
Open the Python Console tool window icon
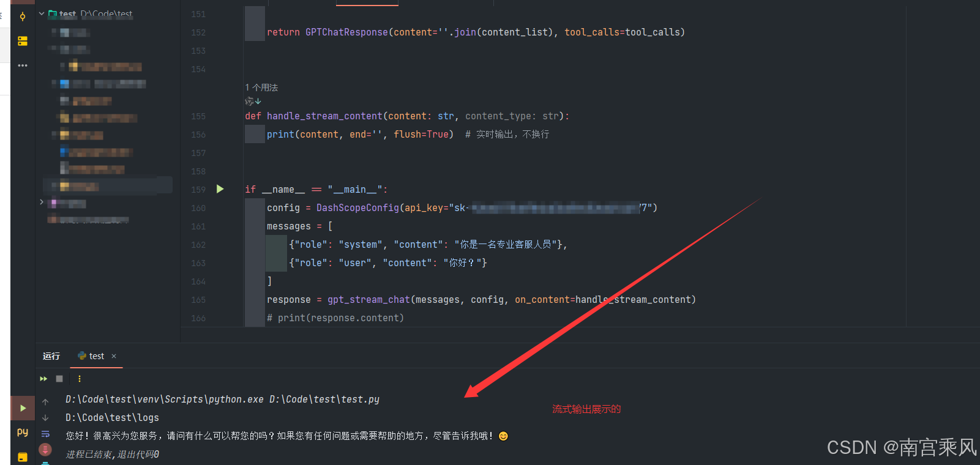point(23,432)
